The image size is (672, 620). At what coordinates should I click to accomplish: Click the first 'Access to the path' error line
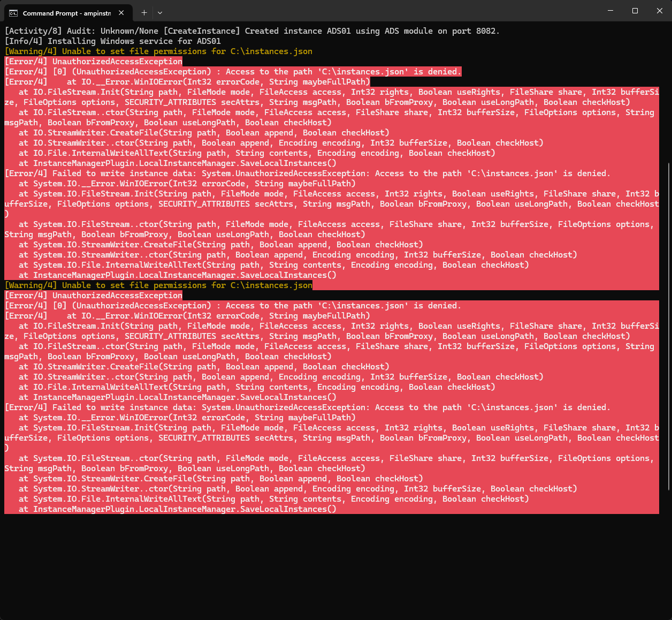233,72
